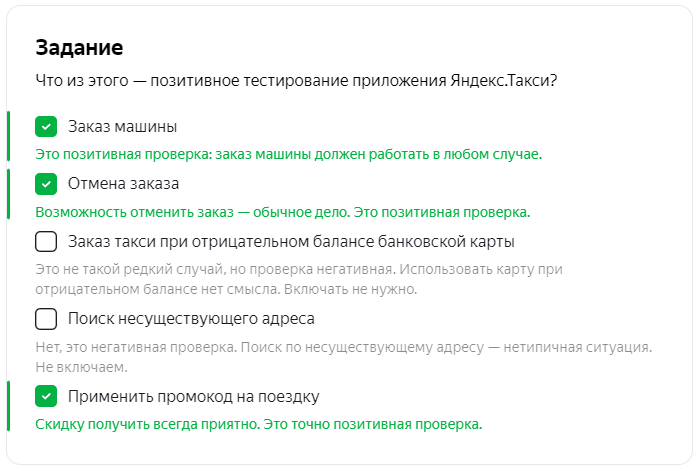Image resolution: width=696 pixels, height=471 pixels.
Task: Click the question text about Яндекс.Такси testing
Action: click(296, 81)
